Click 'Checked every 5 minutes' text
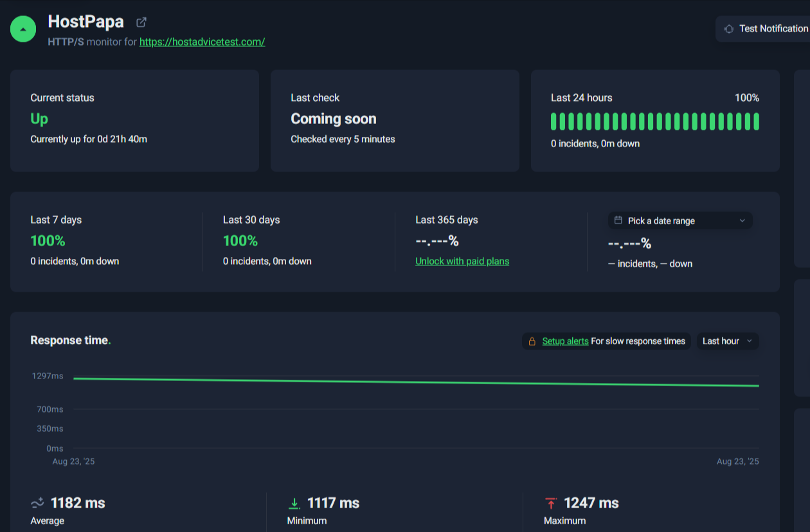810x532 pixels. point(343,139)
